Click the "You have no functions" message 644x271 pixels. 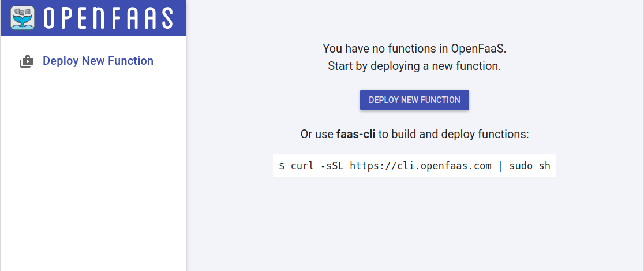pos(414,48)
